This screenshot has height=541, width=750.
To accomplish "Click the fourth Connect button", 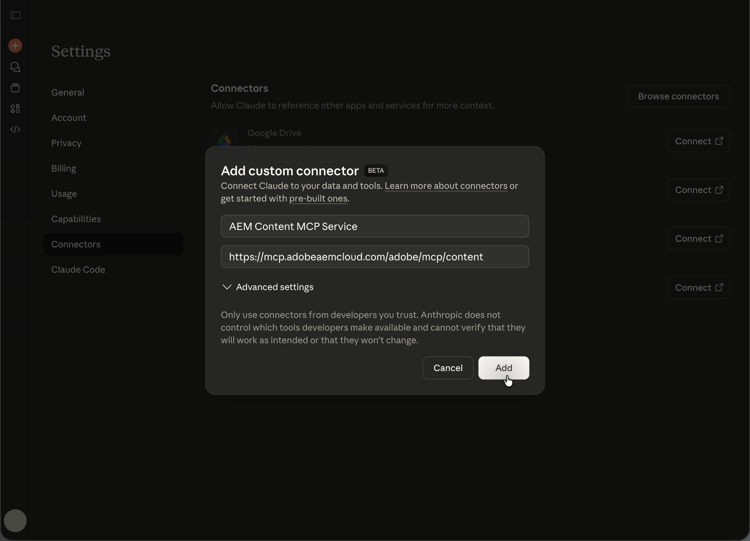I will (x=698, y=287).
